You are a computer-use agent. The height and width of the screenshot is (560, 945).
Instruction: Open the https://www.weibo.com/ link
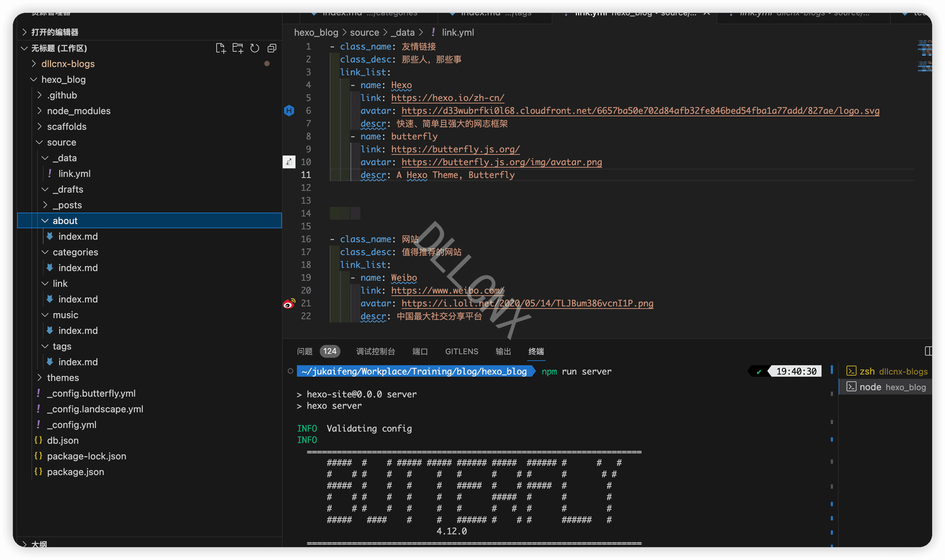point(448,291)
